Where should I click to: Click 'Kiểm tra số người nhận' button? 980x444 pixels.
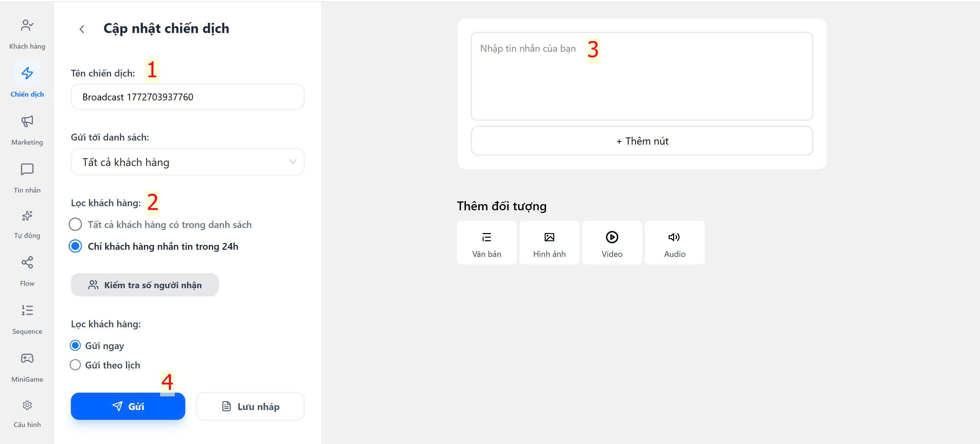(144, 285)
